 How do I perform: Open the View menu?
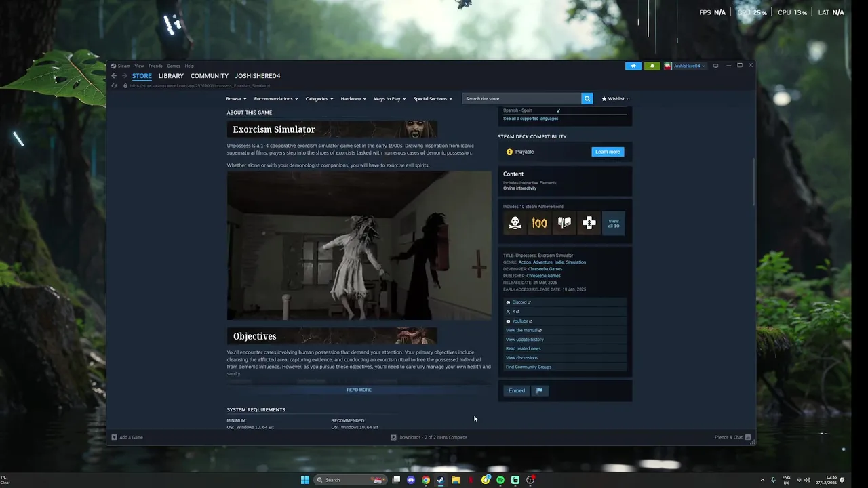(139, 66)
